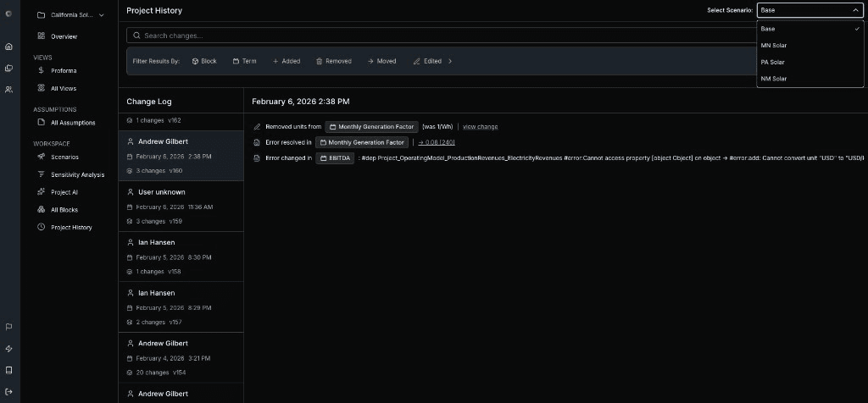The image size is (868, 403).
Task: Select Andrew Gilbert v154 change log entry
Action: (x=181, y=357)
